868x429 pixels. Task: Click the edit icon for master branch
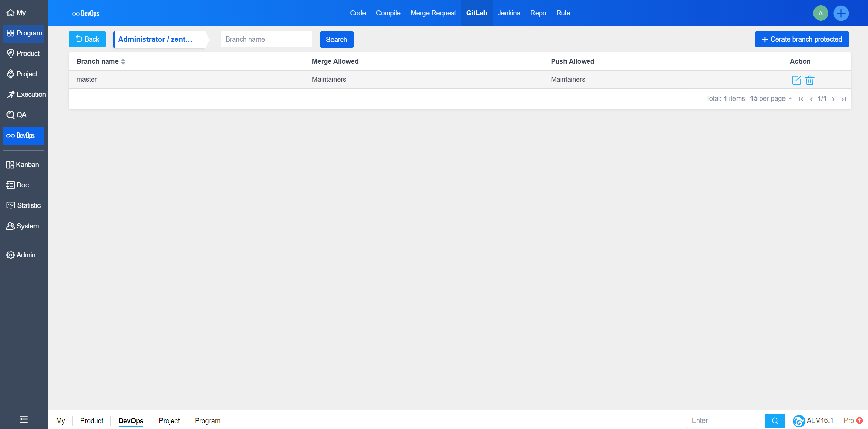tap(796, 80)
